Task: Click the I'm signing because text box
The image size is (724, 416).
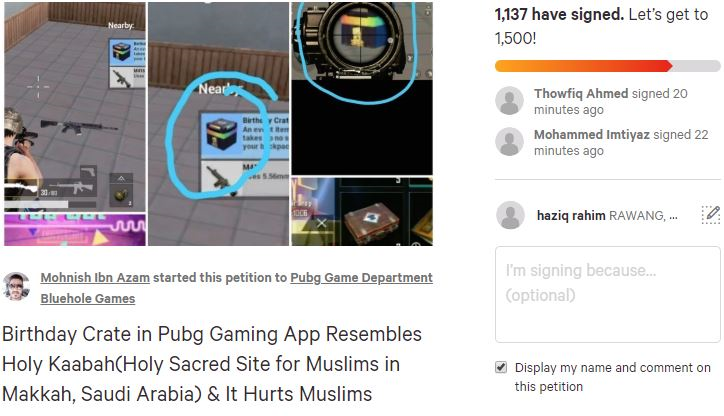Action: pyautogui.click(x=608, y=295)
